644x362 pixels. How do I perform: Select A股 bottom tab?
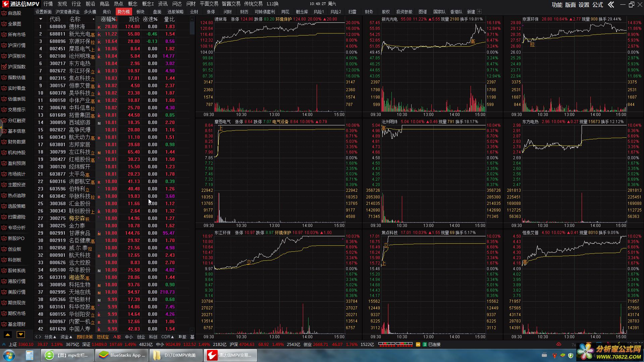pyautogui.click(x=117, y=337)
